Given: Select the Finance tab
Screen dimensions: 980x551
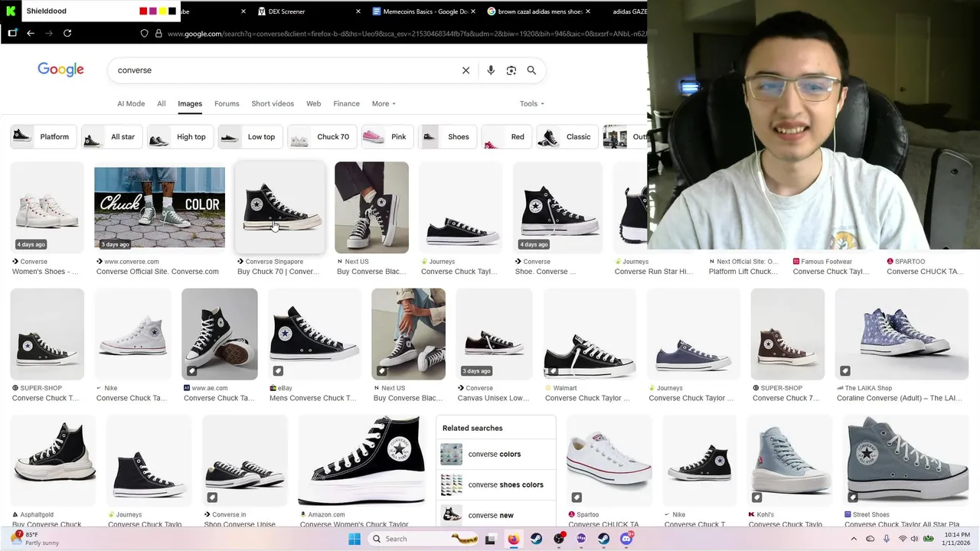Looking at the screenshot, I should [x=346, y=103].
